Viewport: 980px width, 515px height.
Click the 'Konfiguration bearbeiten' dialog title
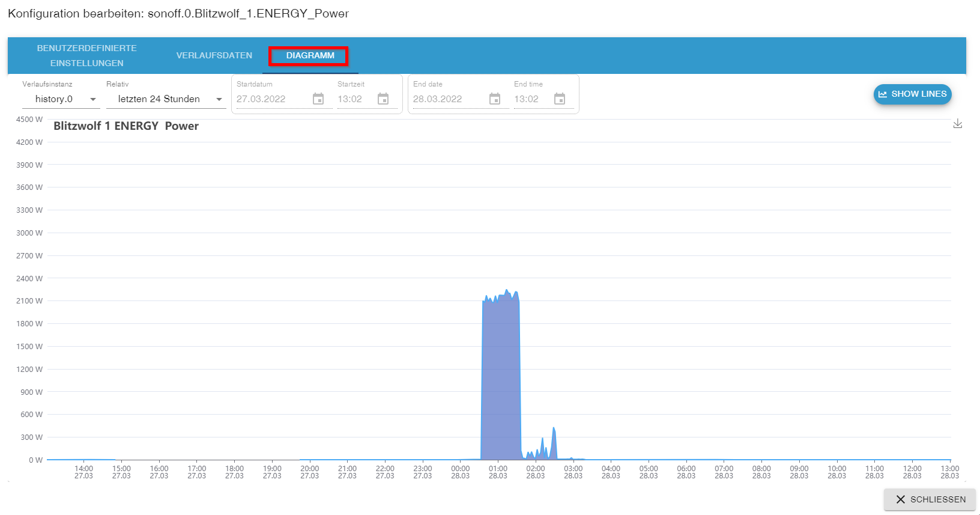pyautogui.click(x=178, y=13)
